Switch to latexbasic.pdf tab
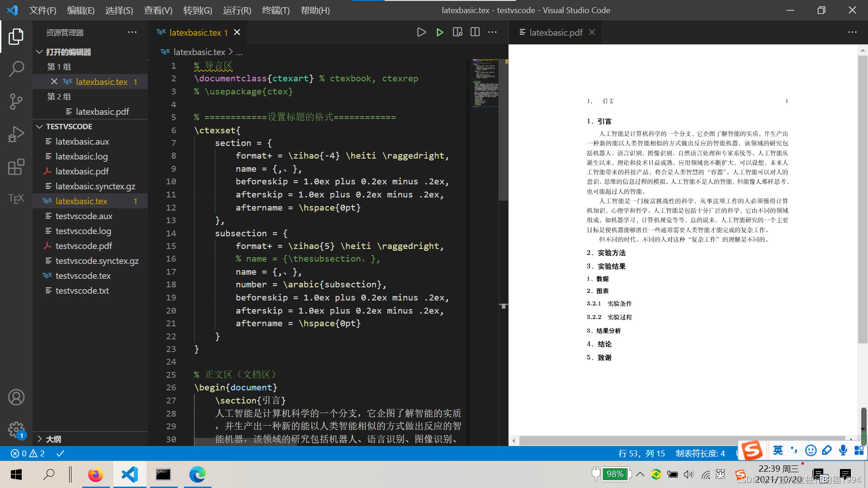868x488 pixels. click(x=556, y=32)
